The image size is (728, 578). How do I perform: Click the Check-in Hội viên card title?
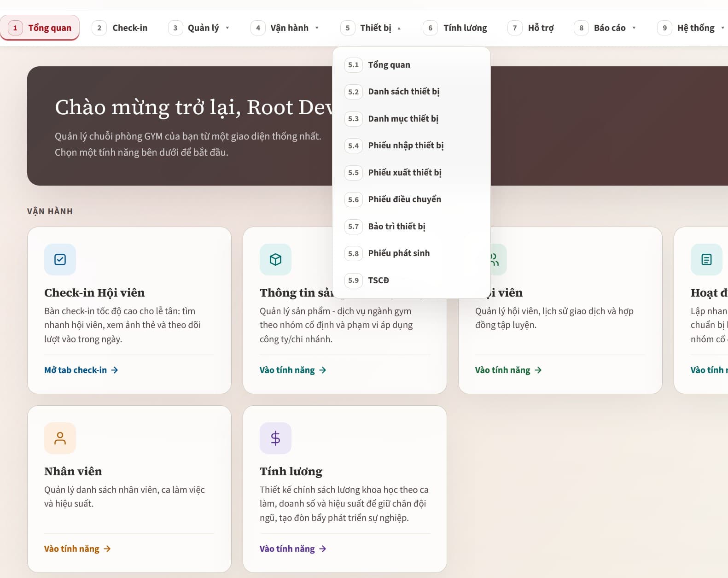point(94,293)
